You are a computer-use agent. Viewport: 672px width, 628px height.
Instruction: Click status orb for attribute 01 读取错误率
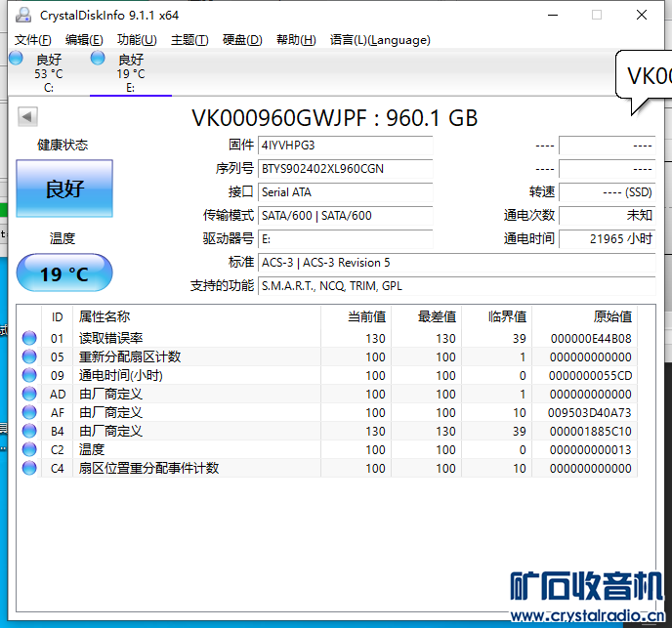(29, 338)
